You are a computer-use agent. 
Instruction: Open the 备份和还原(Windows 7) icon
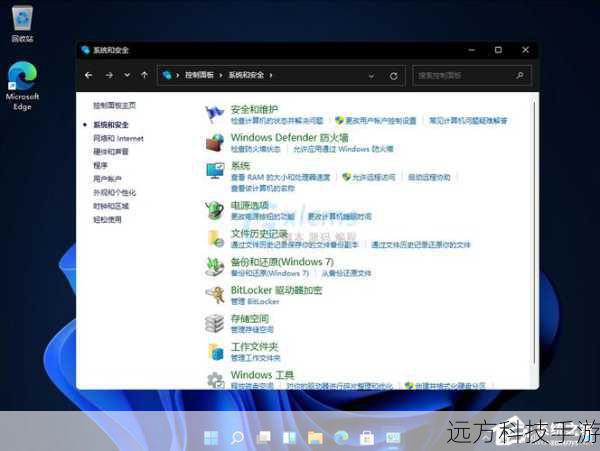(x=214, y=267)
